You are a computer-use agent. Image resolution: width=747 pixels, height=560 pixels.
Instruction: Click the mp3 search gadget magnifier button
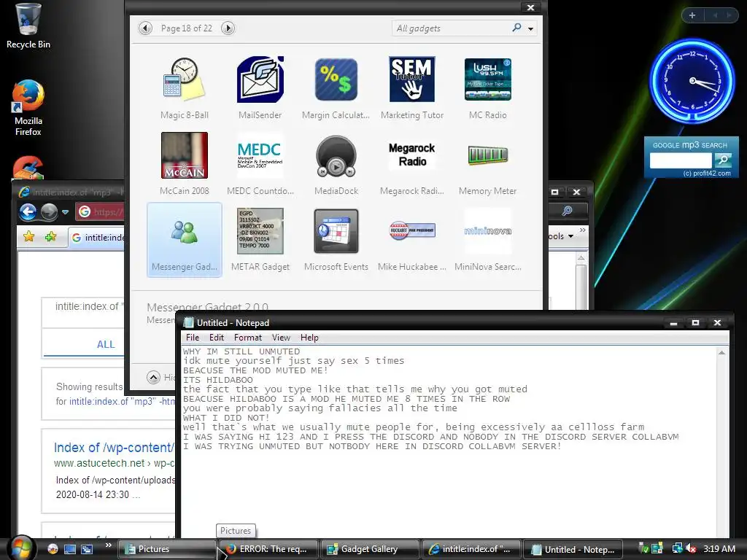[723, 160]
